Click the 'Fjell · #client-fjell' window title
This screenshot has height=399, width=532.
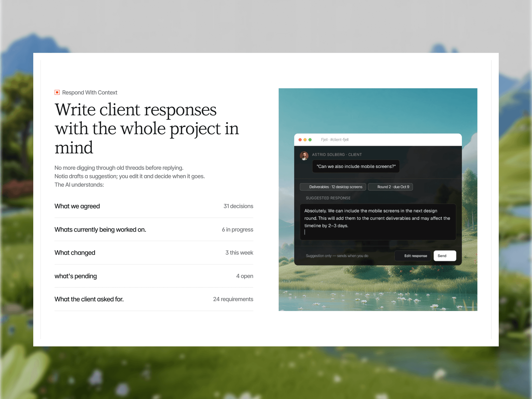(335, 140)
